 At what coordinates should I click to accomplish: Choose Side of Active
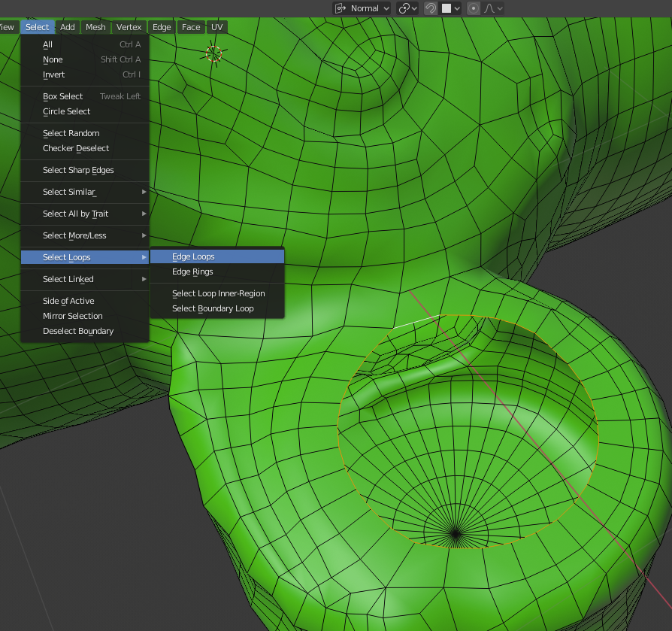pos(85,301)
